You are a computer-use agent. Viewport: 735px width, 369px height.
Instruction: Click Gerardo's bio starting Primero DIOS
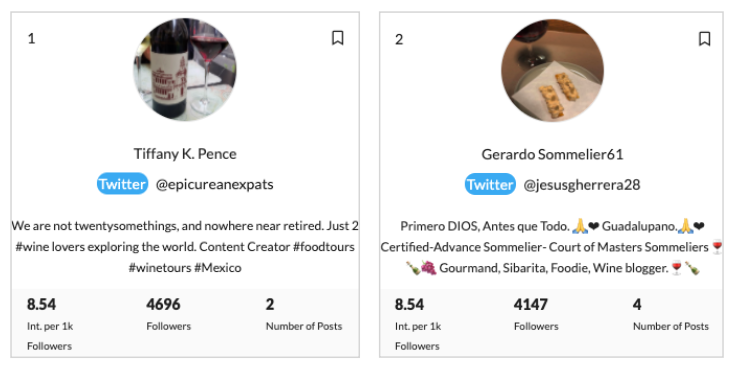point(552,247)
